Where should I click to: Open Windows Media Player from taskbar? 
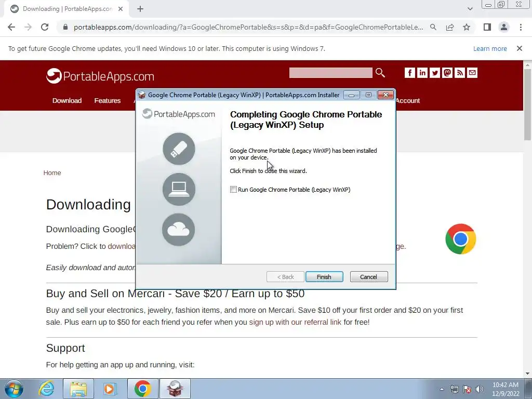click(x=110, y=389)
